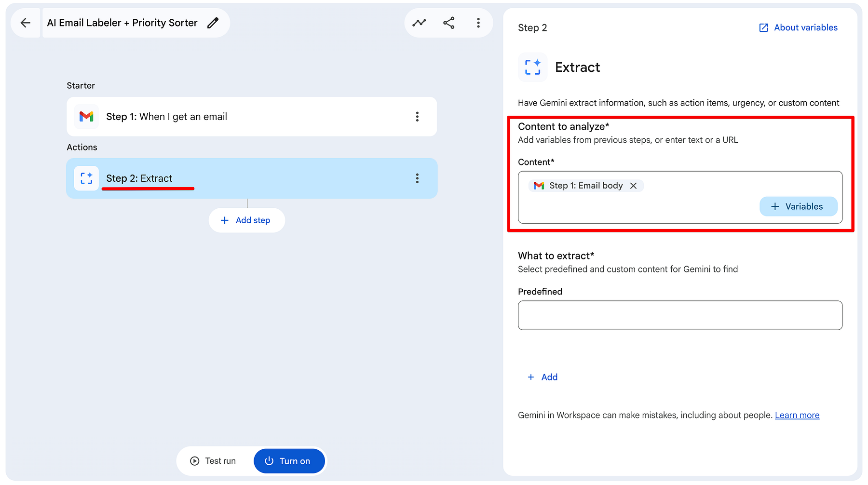
Task: Follow the Learn more link
Action: [x=797, y=415]
